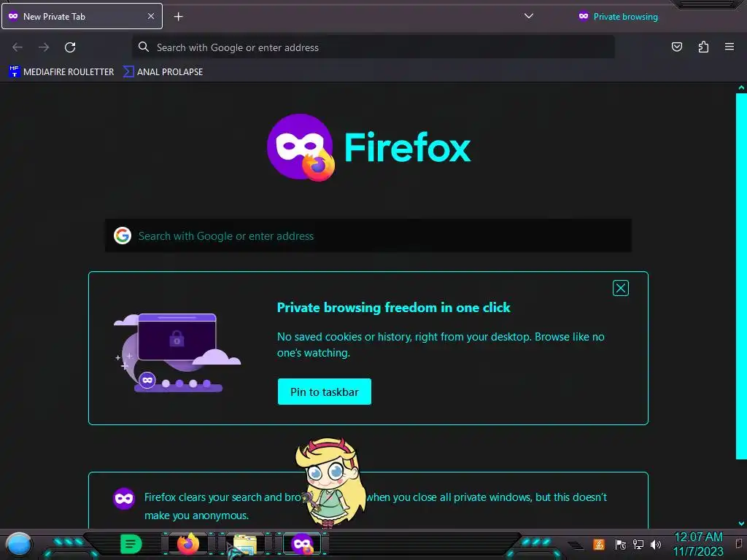This screenshot has width=747, height=560.
Task: Open the second bookmark with sigma icon
Action: pos(163,72)
